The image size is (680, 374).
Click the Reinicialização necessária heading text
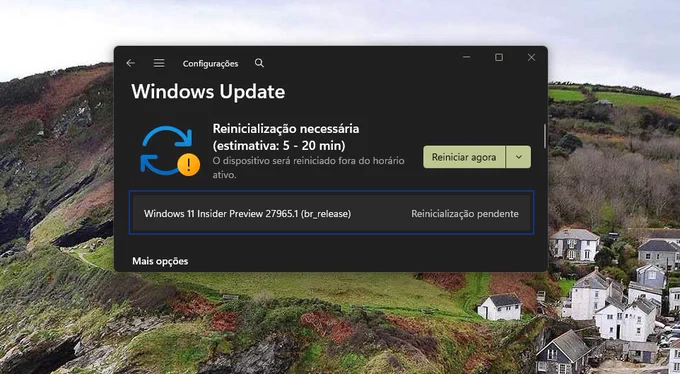click(x=286, y=137)
